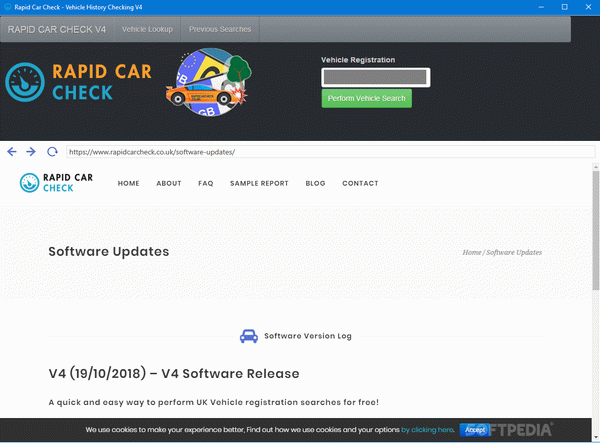Open the Vehicle Lookup tab
This screenshot has height=443, width=600.
tap(147, 29)
